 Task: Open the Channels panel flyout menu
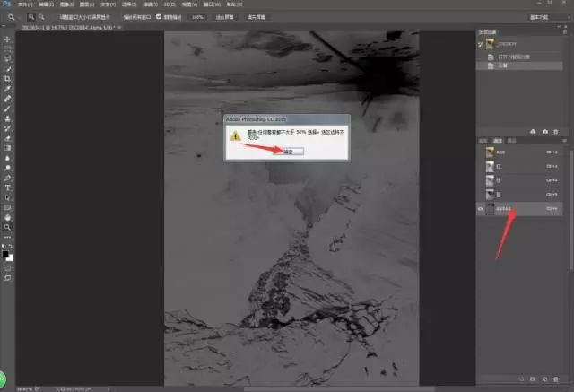562,141
